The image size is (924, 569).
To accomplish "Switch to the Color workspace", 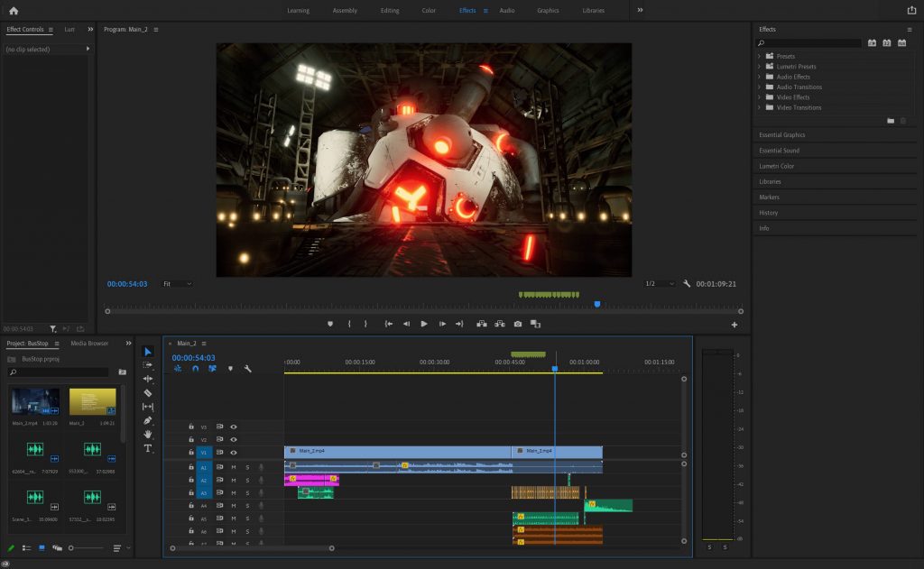I will (429, 11).
